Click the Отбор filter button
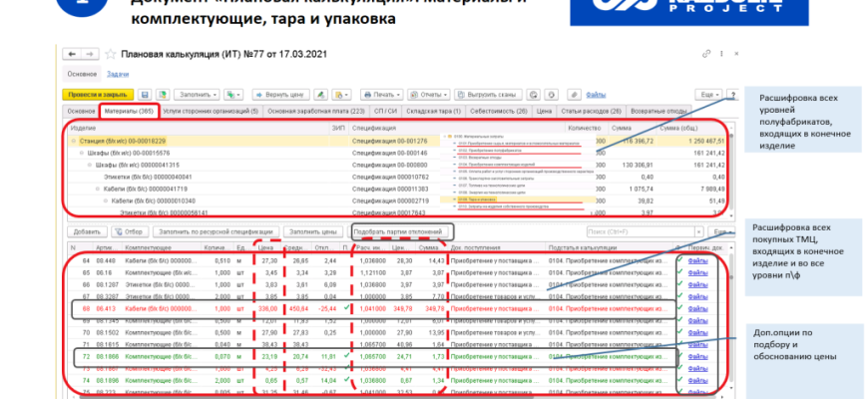 pos(134,230)
